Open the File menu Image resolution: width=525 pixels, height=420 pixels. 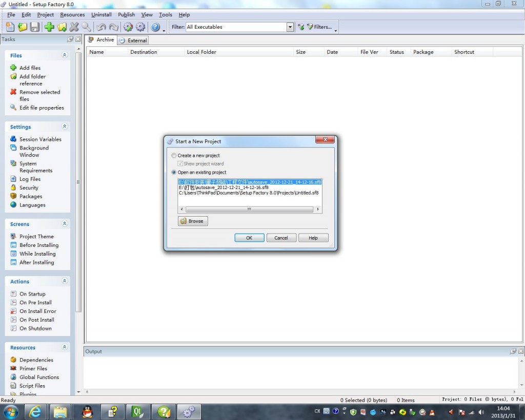pos(11,15)
